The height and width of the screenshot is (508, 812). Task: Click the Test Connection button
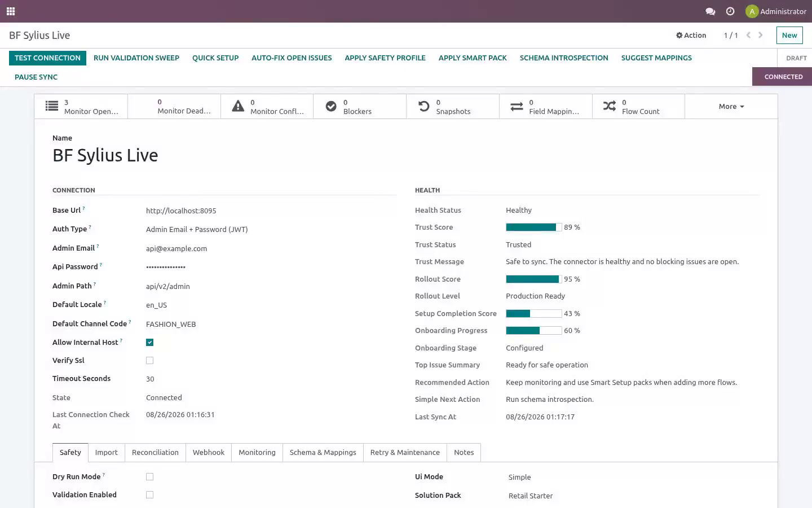coord(47,58)
